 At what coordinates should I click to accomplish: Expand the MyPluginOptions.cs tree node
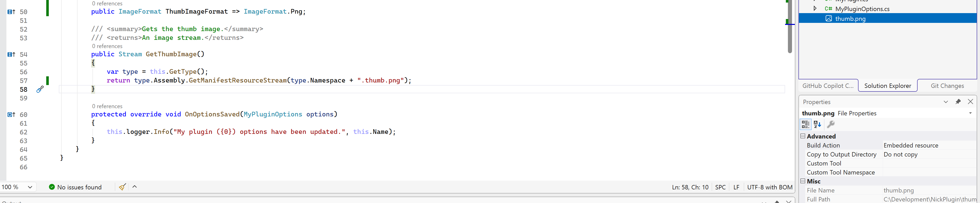click(x=815, y=8)
